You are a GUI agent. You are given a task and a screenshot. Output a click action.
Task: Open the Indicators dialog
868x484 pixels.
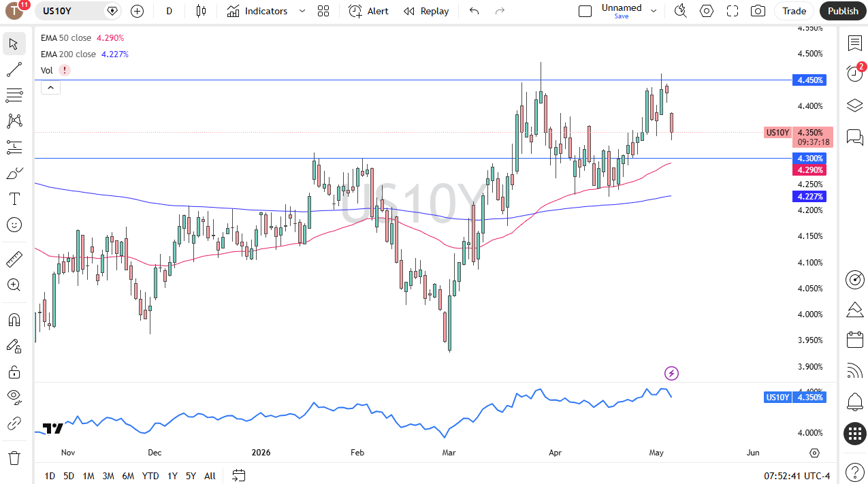click(257, 11)
